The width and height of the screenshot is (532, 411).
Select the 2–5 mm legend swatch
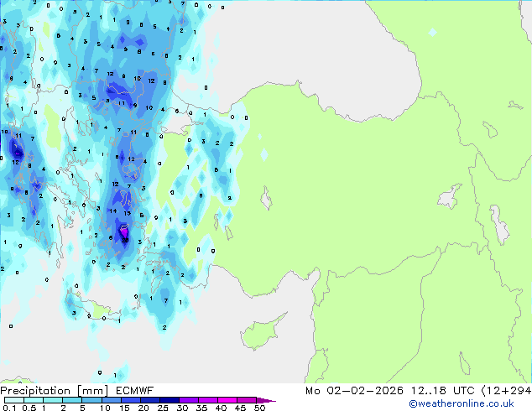tap(72, 400)
